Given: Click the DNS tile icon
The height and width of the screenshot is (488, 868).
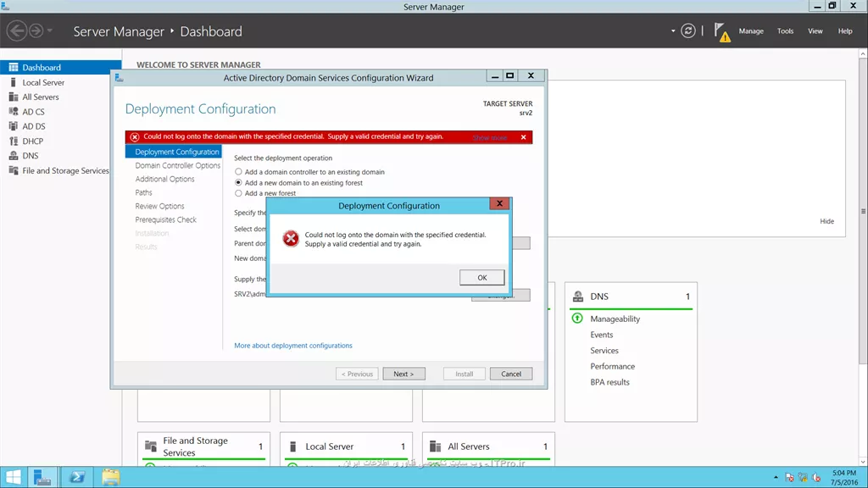Looking at the screenshot, I should pyautogui.click(x=578, y=296).
